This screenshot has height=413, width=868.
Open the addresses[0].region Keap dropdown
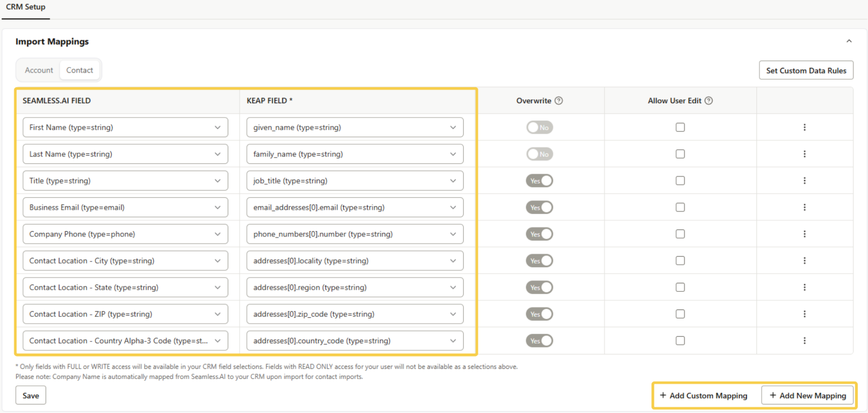tap(355, 287)
